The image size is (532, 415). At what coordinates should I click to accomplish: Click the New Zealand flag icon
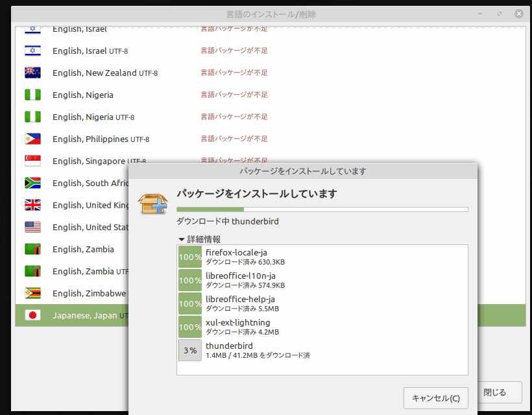[x=32, y=73]
